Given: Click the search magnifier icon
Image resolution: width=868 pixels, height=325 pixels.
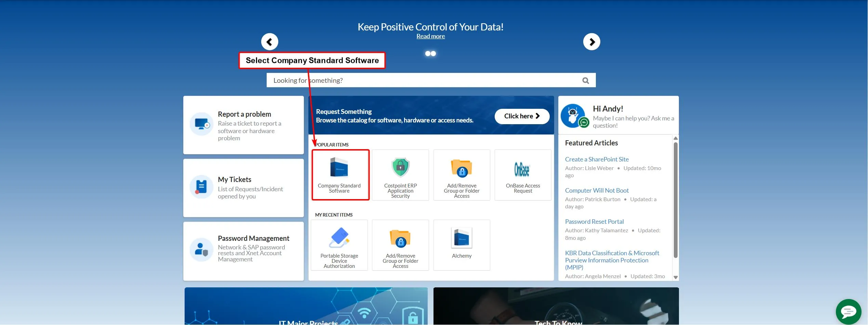Looking at the screenshot, I should click(586, 80).
